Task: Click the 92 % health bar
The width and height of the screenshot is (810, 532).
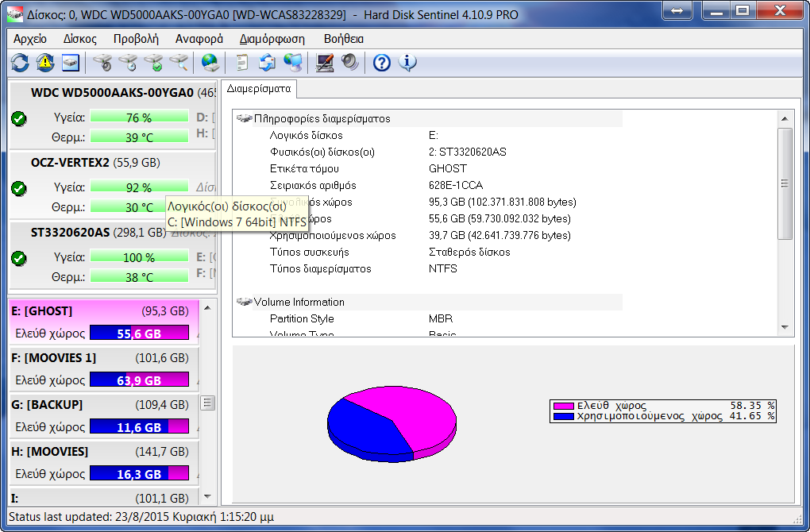Action: [139, 187]
